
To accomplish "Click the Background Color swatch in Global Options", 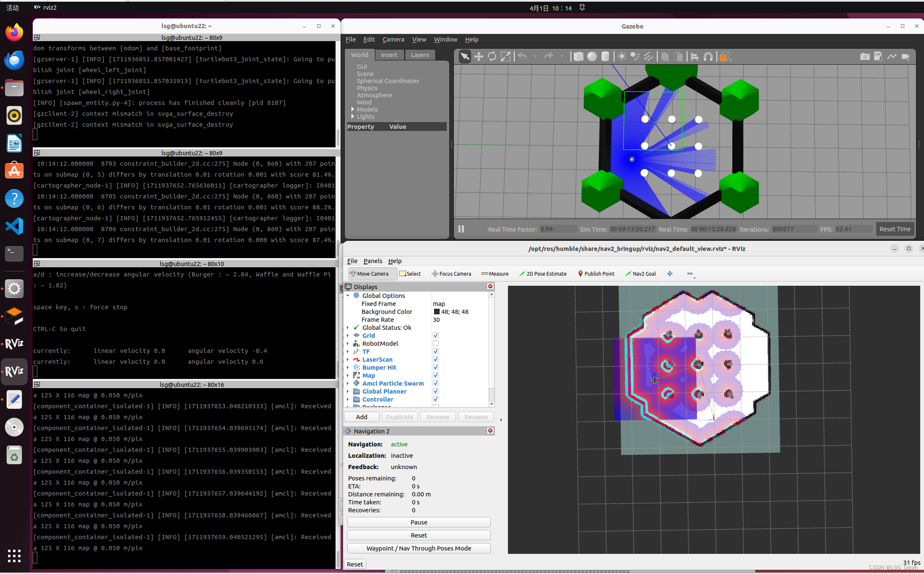I will (x=436, y=311).
